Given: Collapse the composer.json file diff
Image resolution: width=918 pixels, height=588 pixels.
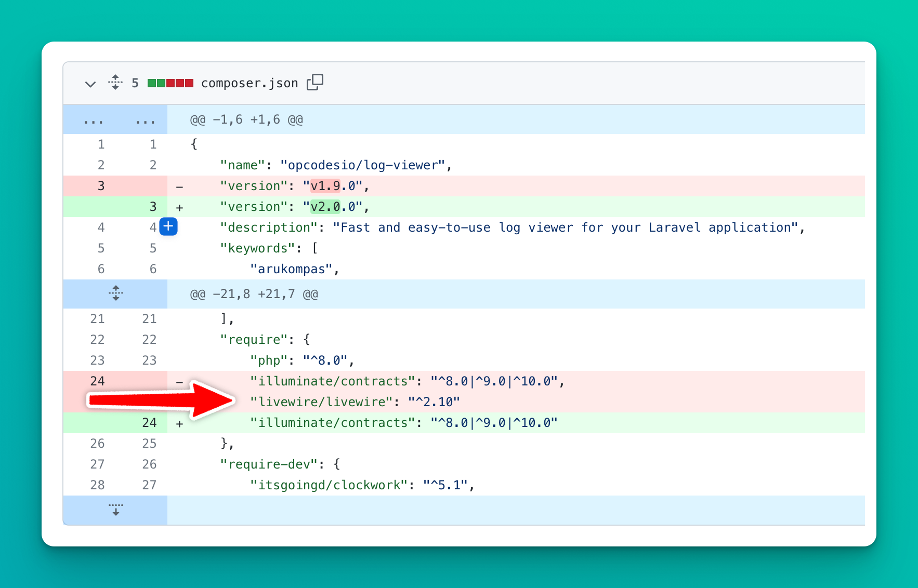Looking at the screenshot, I should [90, 84].
